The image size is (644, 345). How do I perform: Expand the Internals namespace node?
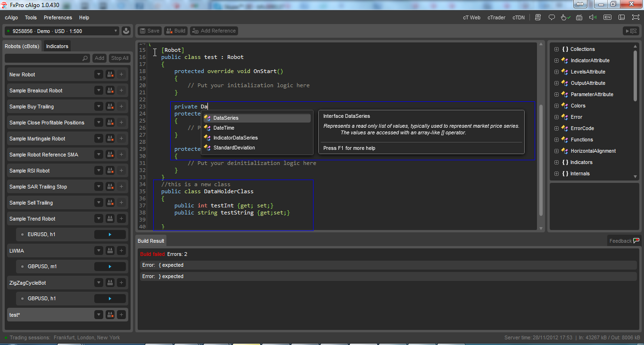coord(556,173)
